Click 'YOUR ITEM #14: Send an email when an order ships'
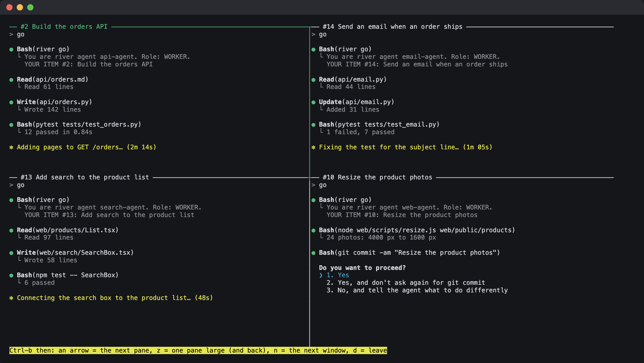644x363 pixels. (417, 64)
